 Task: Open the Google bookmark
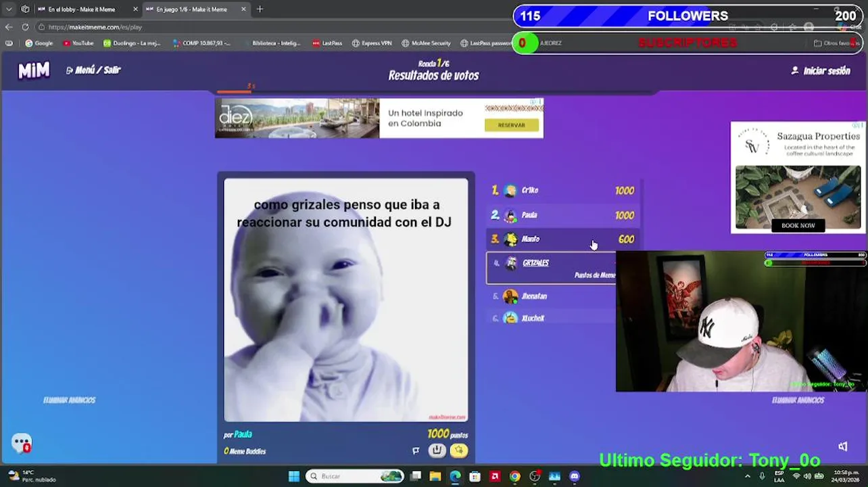(x=39, y=43)
